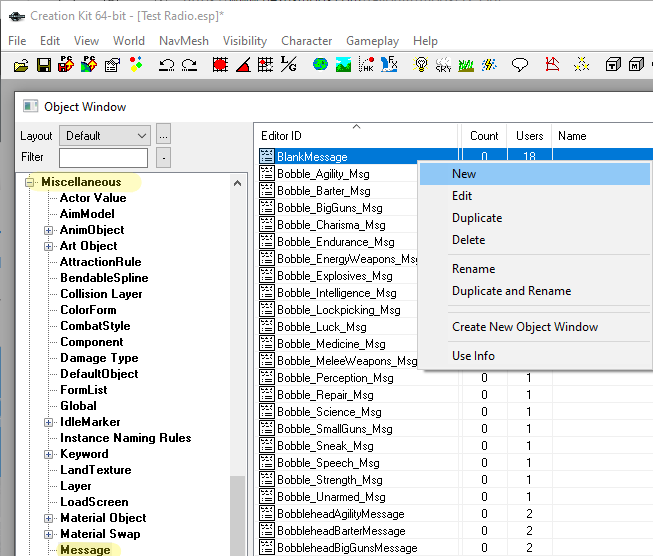Open the speech bubble dialogue icon
The height and width of the screenshot is (556, 653).
520,65
